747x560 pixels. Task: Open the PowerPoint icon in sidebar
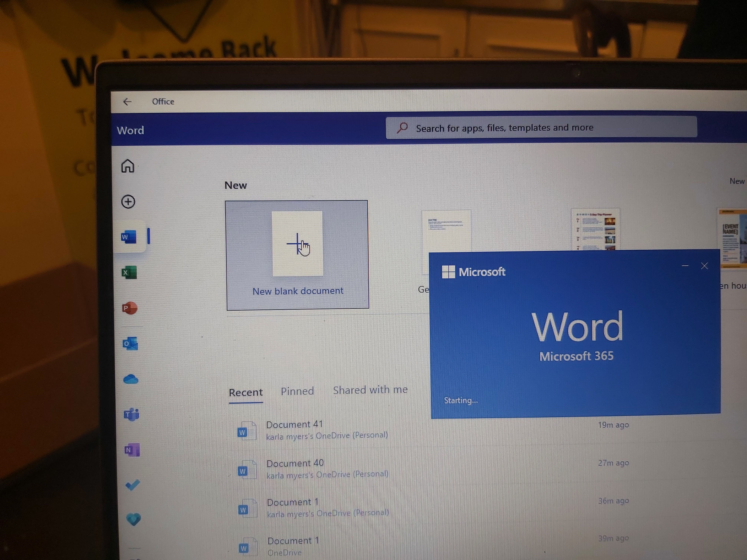(130, 308)
